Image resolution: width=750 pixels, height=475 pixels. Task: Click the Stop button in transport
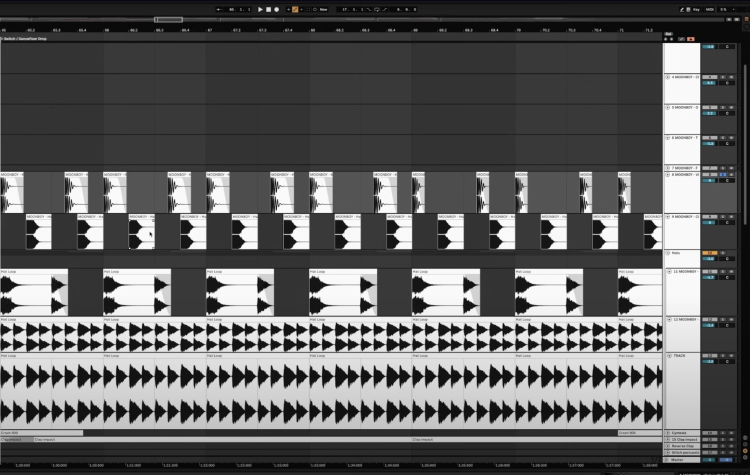click(x=269, y=9)
